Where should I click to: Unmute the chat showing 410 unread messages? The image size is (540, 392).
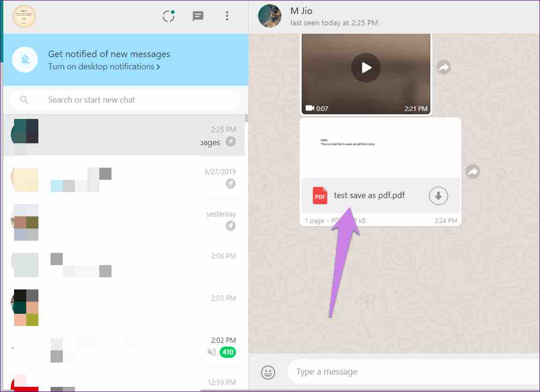211,352
